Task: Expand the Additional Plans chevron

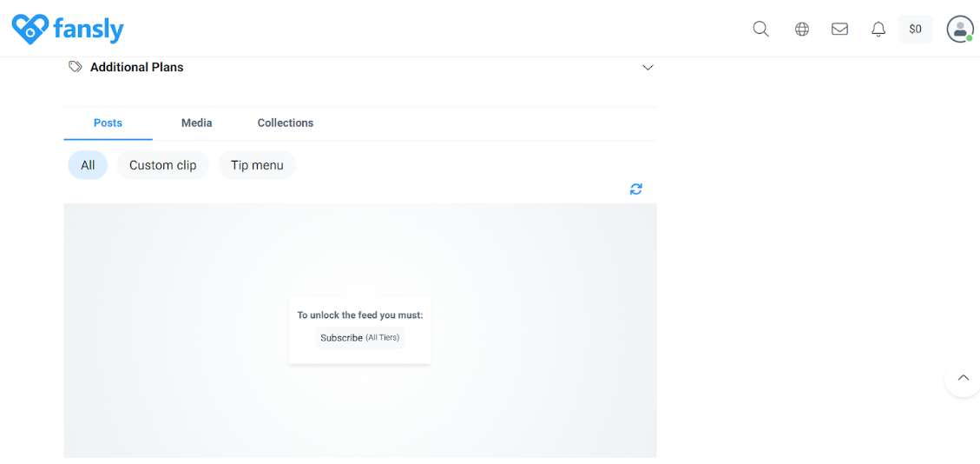Action: pyautogui.click(x=648, y=68)
